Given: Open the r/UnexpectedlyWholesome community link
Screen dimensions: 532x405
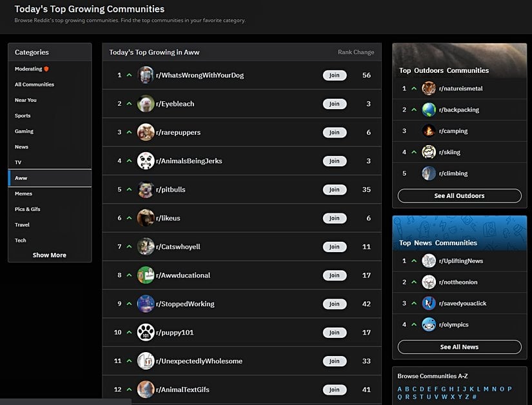Looking at the screenshot, I should [x=199, y=361].
